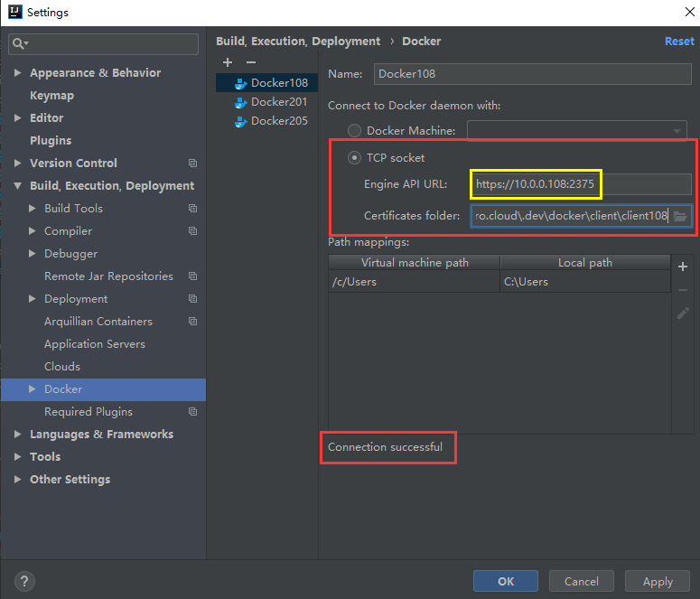Collapse the Build, Execution, Deployment section

click(18, 186)
